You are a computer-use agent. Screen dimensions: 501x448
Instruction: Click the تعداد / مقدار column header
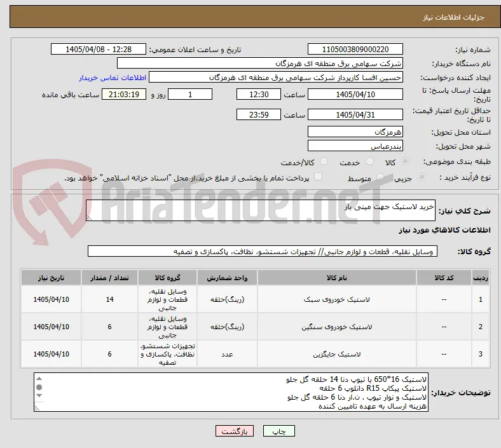(109, 278)
